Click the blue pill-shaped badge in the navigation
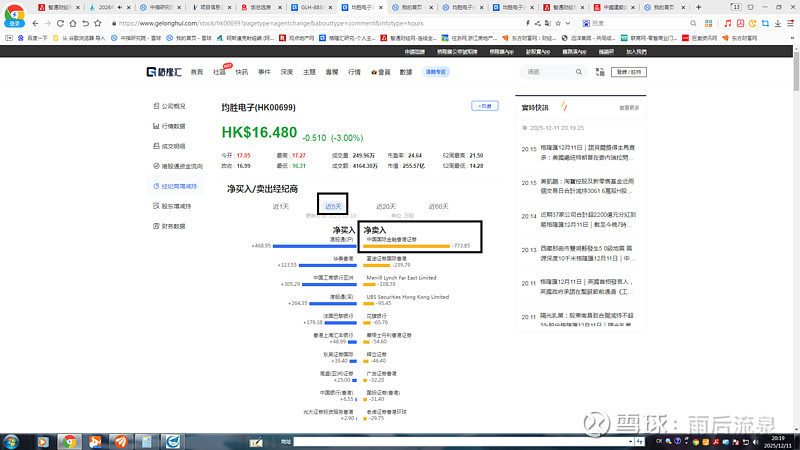This screenshot has width=800, height=450. click(436, 72)
